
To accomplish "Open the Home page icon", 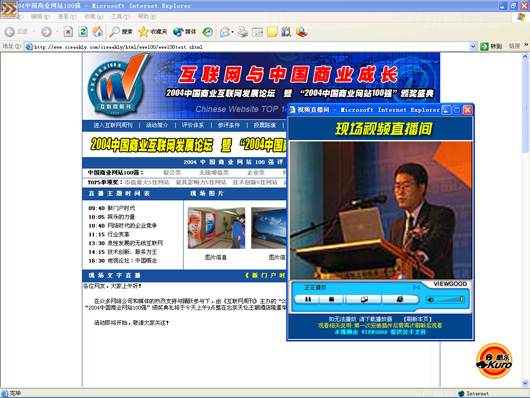I will pyautogui.click(x=98, y=32).
